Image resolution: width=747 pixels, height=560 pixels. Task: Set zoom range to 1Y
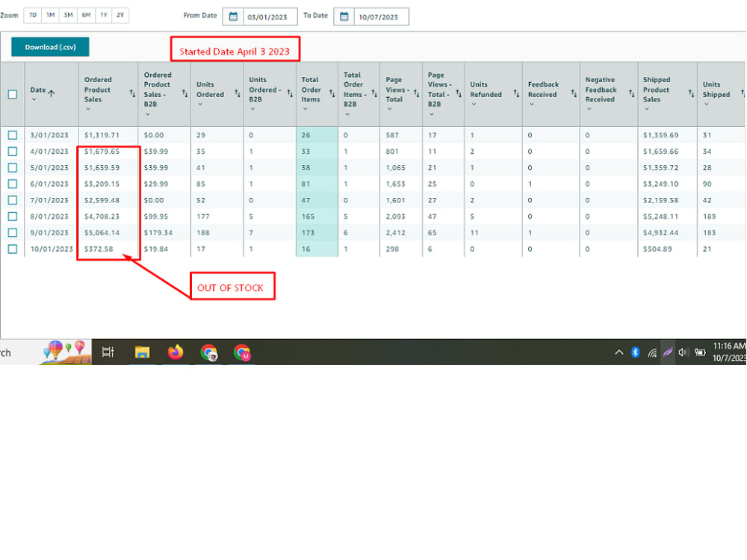103,15
